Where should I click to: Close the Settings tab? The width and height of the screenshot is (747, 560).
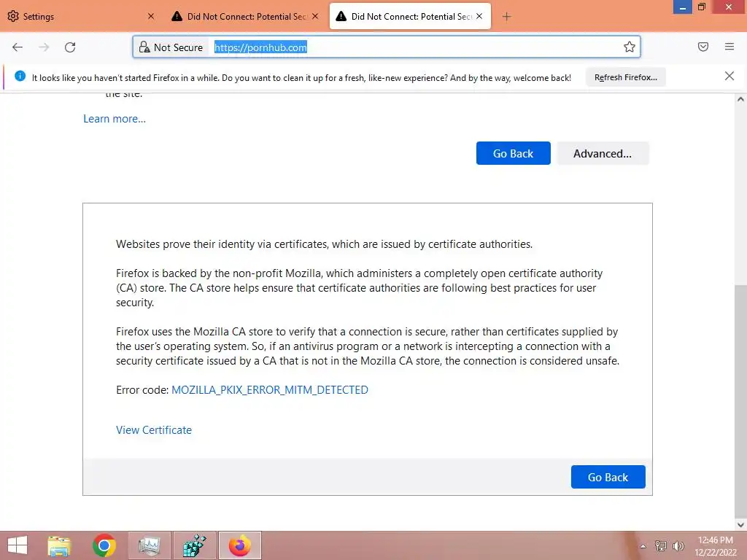151,16
